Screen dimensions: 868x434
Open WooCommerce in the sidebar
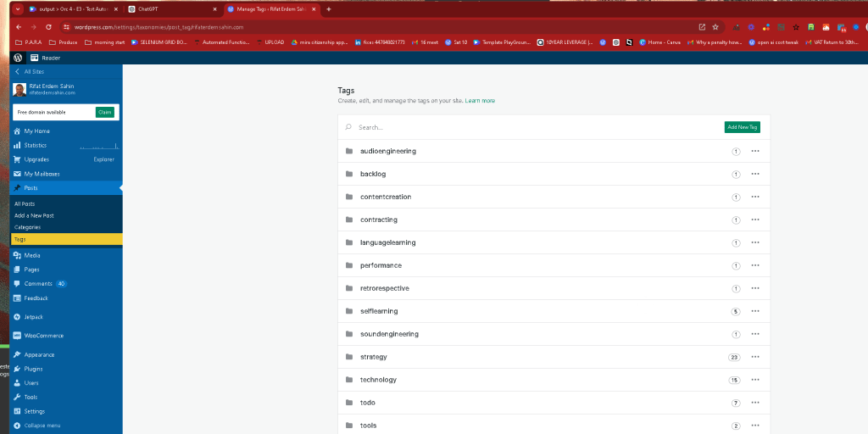pos(66,336)
